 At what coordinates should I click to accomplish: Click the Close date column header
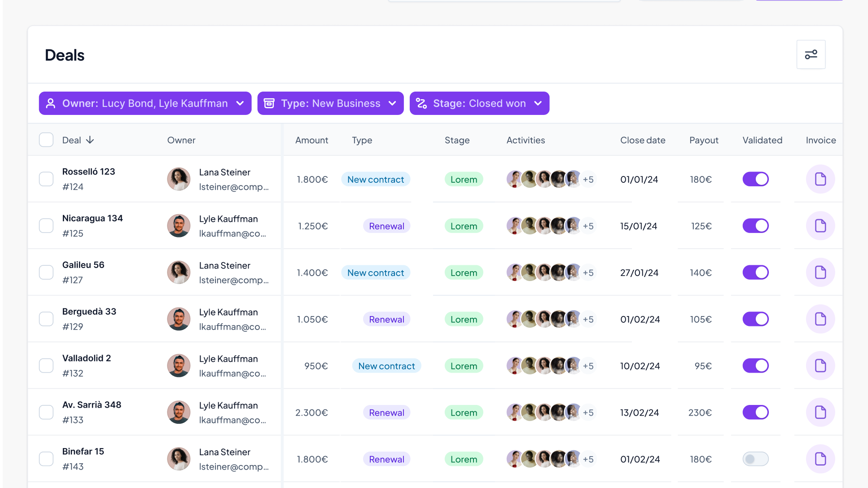642,140
